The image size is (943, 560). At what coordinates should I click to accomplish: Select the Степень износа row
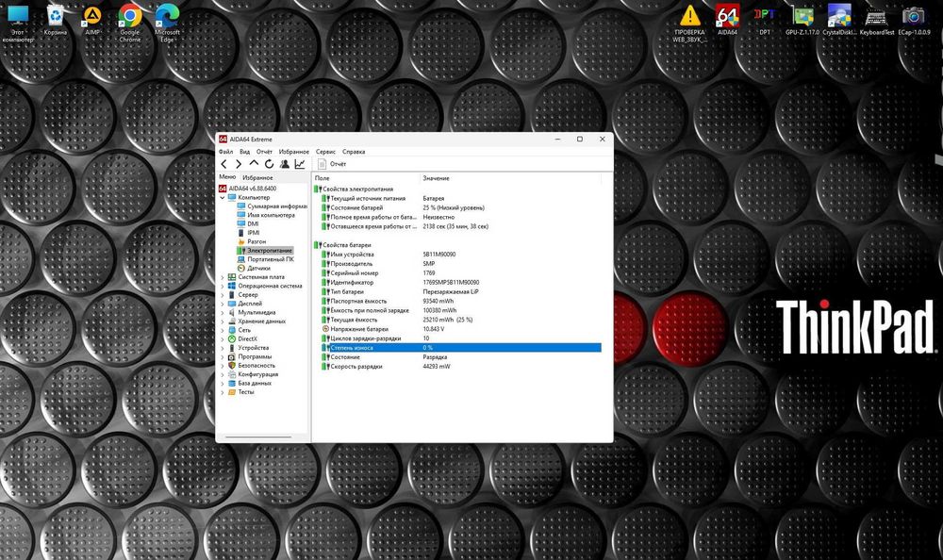click(x=461, y=348)
